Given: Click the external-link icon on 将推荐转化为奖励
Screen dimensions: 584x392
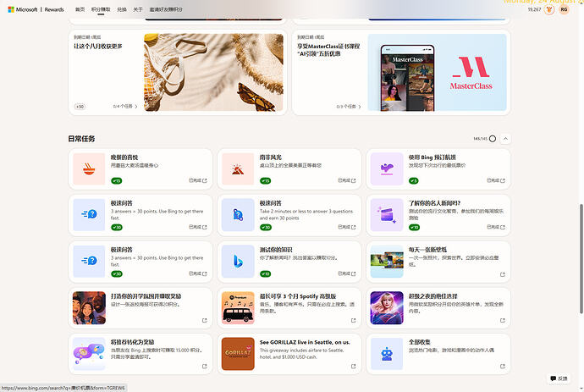Looking at the screenshot, I should (205, 367).
